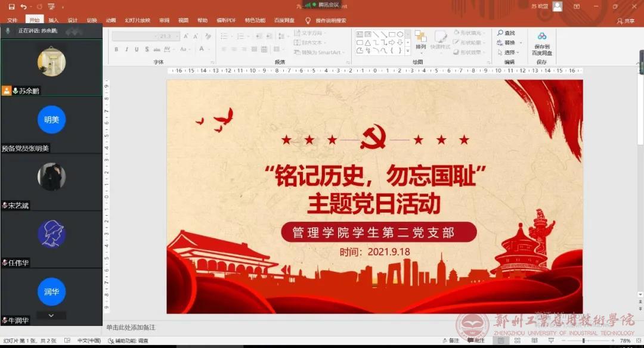This screenshot has height=348, width=644.
Task: Click the Italic formatting icon
Action: click(127, 49)
